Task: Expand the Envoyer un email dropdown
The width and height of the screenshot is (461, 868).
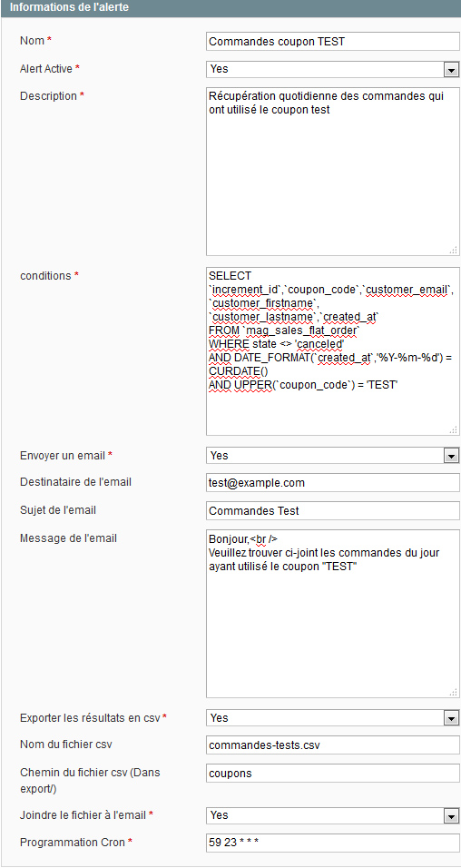Action: click(452, 456)
